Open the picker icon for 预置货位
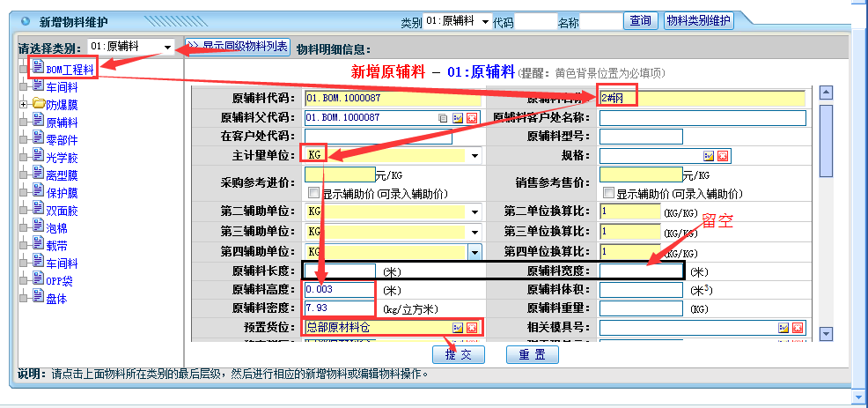The width and height of the screenshot is (868, 408). tap(457, 328)
